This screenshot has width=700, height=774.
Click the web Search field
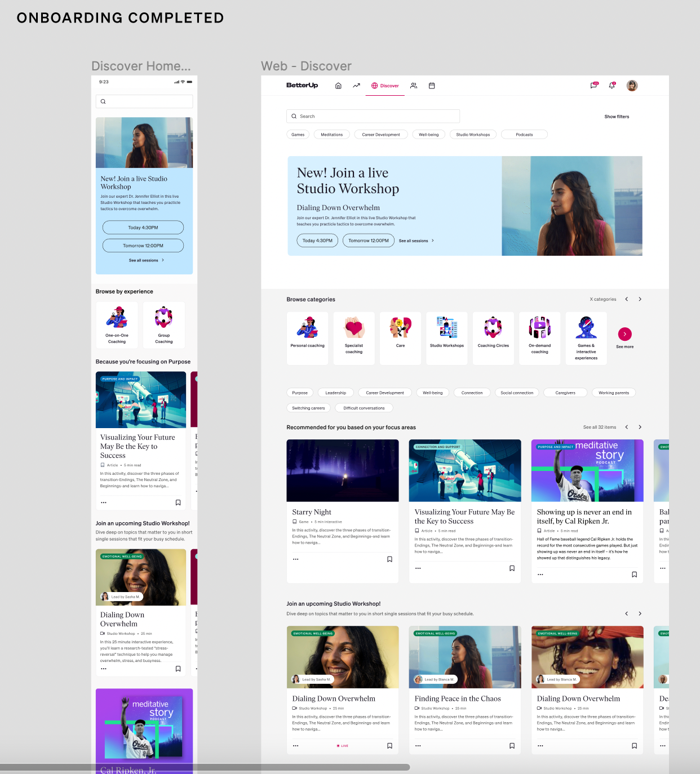(373, 116)
